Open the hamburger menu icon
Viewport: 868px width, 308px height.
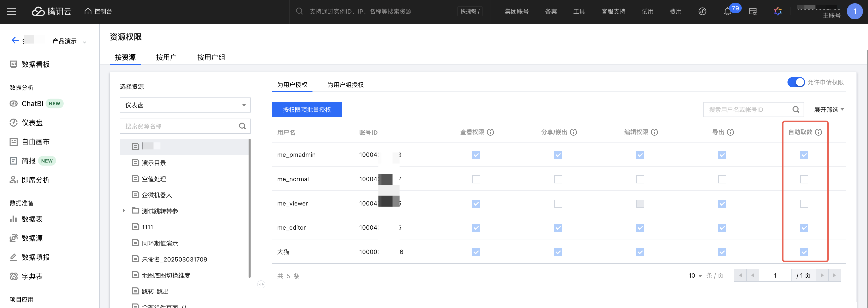12,12
